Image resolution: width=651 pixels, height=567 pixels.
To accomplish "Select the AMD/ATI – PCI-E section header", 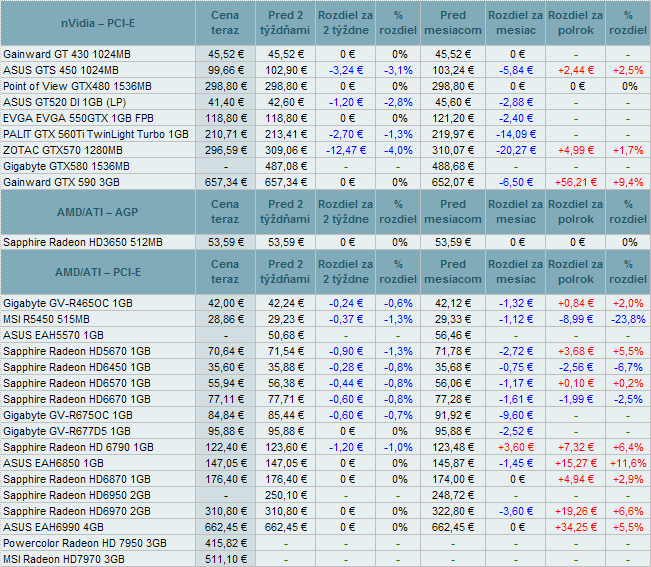I will 98,272.
